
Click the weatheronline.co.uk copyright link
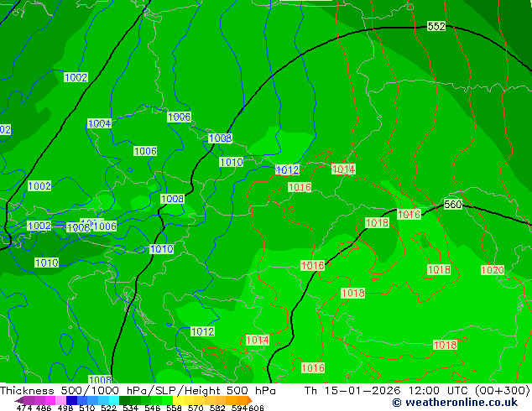point(455,403)
